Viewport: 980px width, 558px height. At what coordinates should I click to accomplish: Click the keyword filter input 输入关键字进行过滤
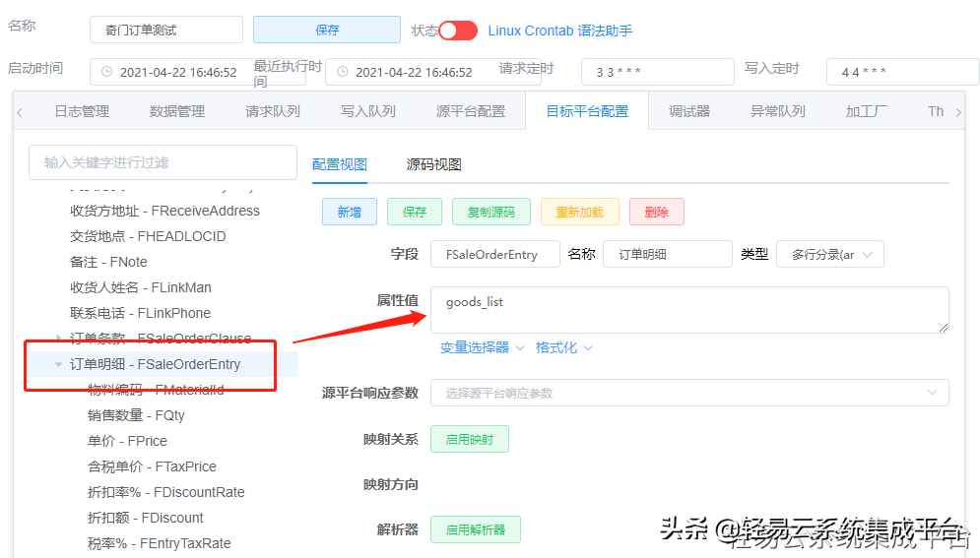[163, 162]
